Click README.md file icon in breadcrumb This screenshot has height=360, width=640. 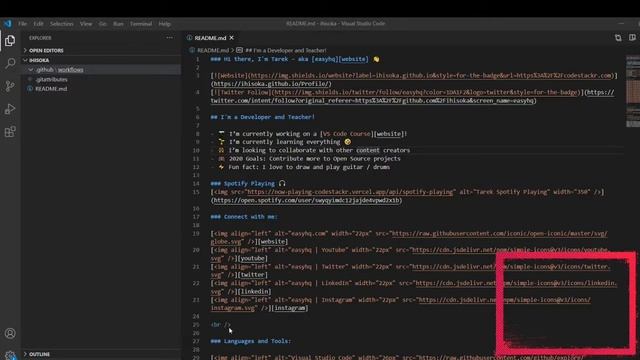point(192,50)
